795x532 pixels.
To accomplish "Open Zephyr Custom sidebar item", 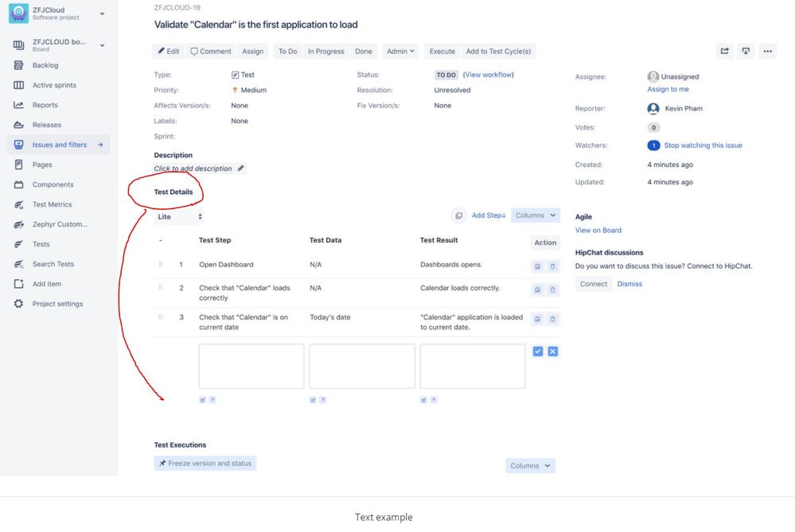I will point(60,224).
